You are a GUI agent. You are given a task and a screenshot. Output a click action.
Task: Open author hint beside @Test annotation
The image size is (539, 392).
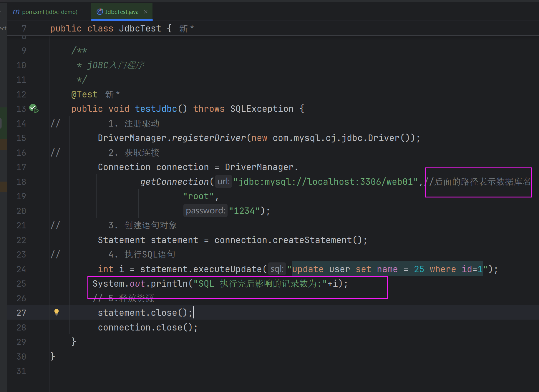click(x=112, y=94)
